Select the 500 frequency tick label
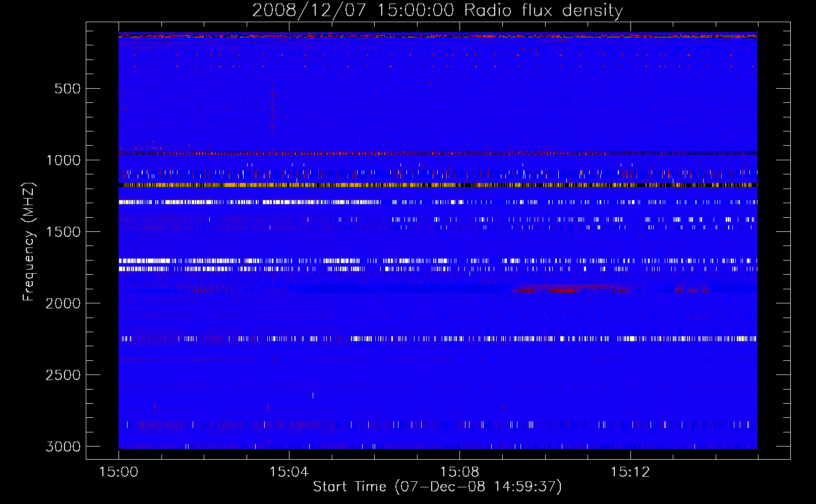Screen dimensions: 816x504 click(67, 89)
